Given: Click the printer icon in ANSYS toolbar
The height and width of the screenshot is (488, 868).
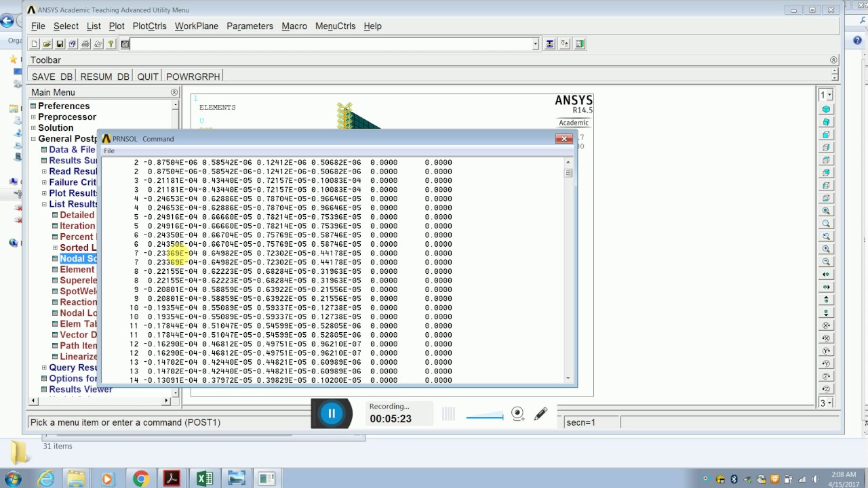Looking at the screenshot, I should (85, 44).
